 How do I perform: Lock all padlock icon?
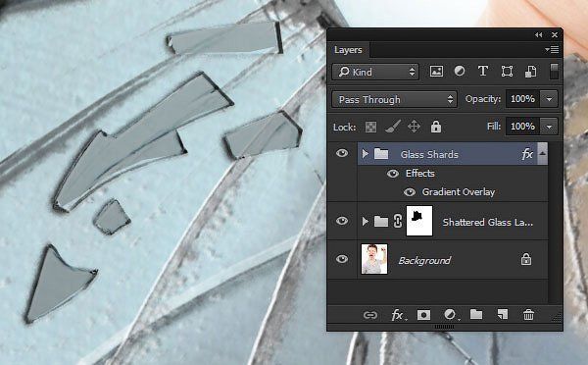tap(436, 127)
